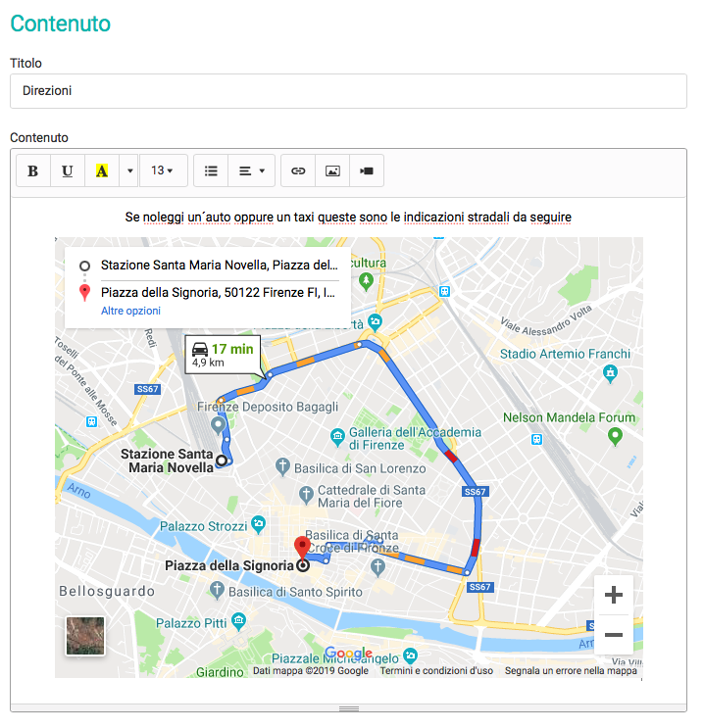The image size is (704, 728).
Task: Click the 'Stazione Santa Maria Novella, Piazza del...' origin text
Action: click(220, 266)
